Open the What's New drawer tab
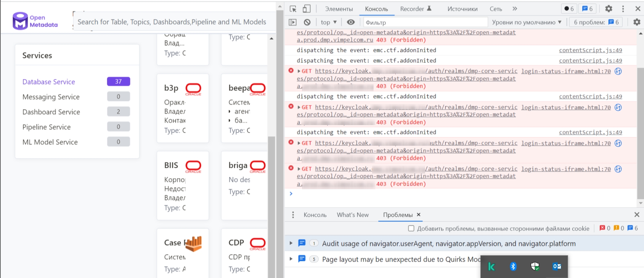This screenshot has height=278, width=644. [x=353, y=215]
